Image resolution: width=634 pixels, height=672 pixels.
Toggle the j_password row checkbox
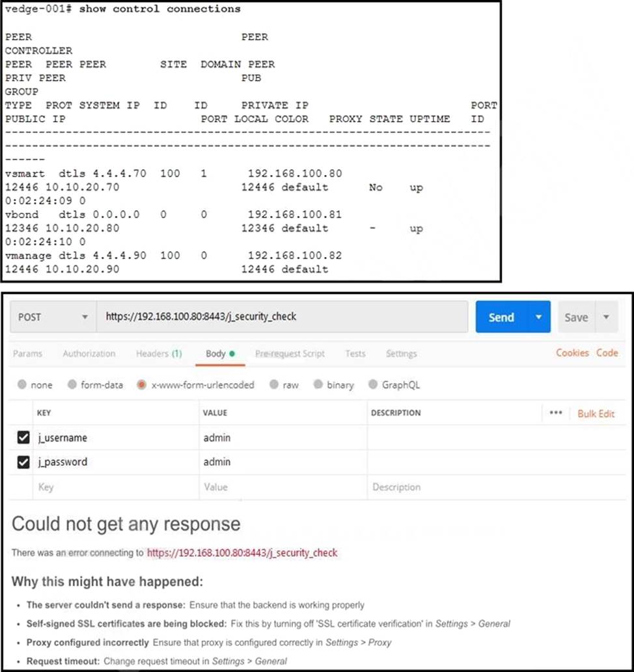point(23,463)
